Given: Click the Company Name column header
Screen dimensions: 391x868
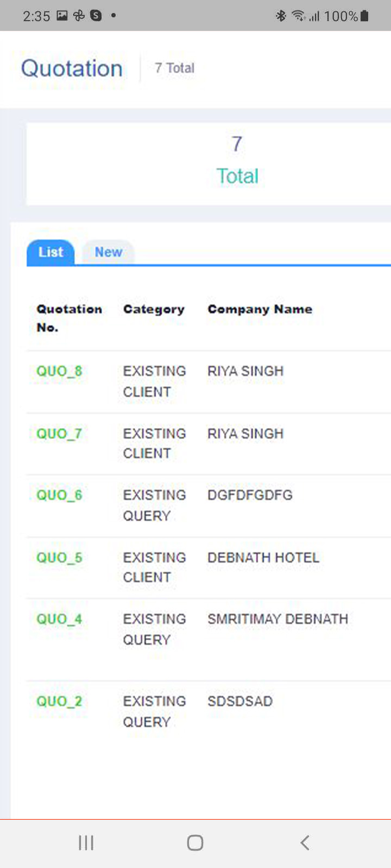Looking at the screenshot, I should 260,309.
